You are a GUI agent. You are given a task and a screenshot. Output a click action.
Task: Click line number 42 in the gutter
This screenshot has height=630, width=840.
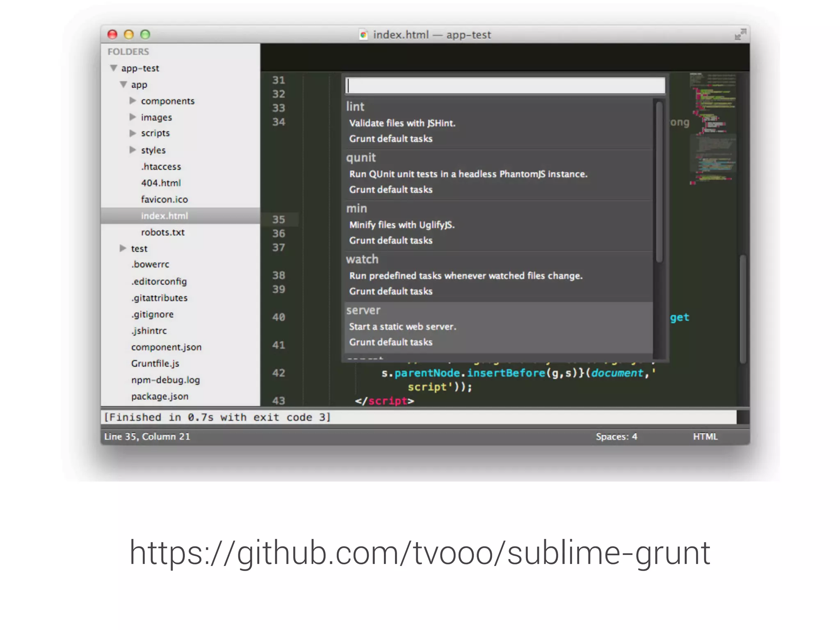(x=278, y=373)
